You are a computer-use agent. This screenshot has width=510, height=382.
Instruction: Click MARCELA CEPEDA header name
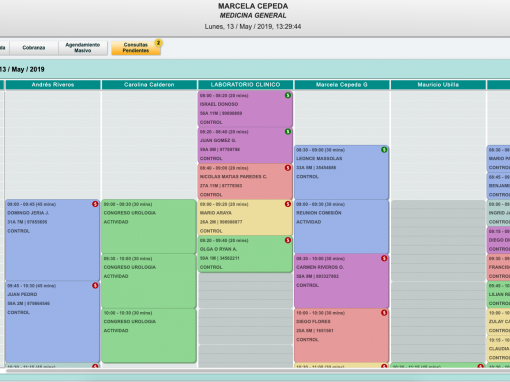253,6
